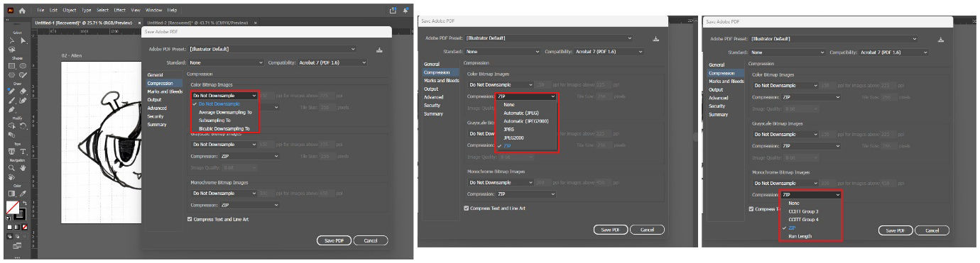Open Standard dropdown in downsampling-list dialog
Screen dimensions: 980x263
(226, 62)
